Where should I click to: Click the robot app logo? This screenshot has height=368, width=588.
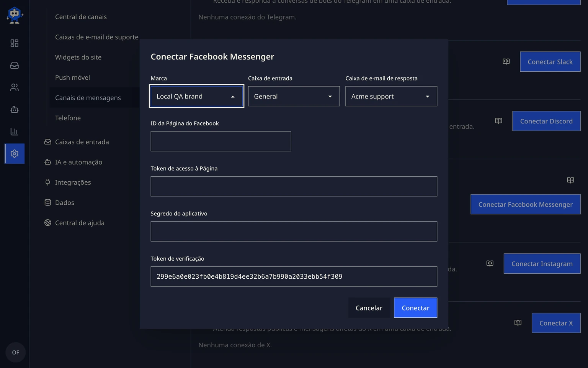15,15
